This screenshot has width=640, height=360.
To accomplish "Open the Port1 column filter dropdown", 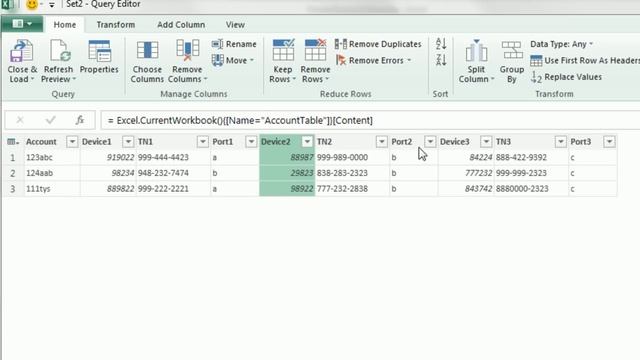I will tap(251, 142).
